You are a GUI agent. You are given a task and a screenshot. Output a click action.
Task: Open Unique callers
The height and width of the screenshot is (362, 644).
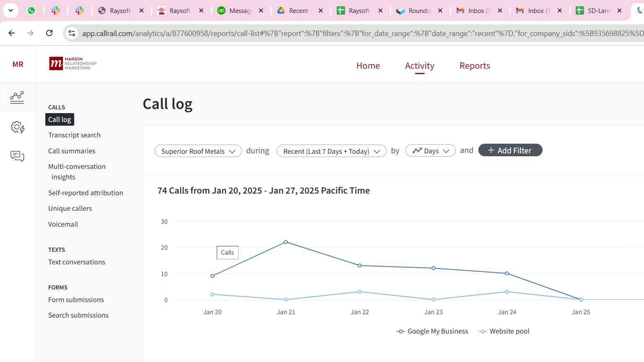pos(70,208)
